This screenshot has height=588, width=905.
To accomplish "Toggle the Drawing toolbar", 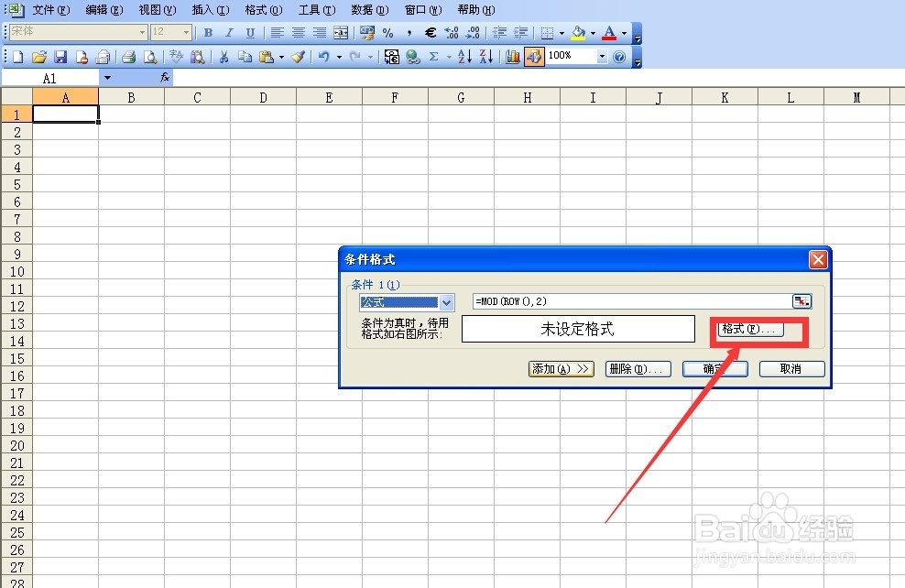I will pos(534,57).
